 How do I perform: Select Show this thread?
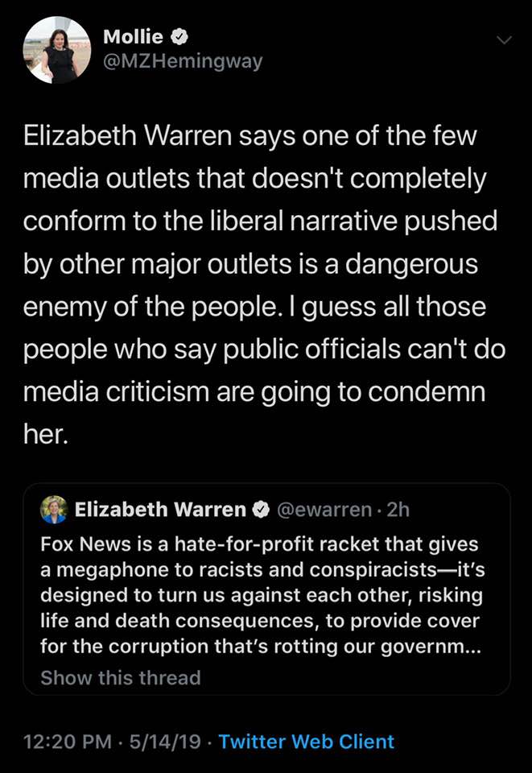(121, 677)
